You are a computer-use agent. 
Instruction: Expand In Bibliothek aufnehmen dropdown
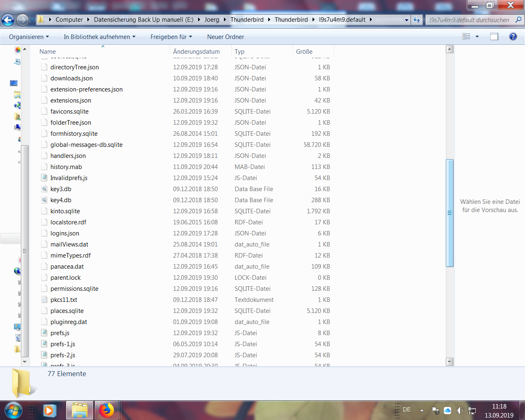click(99, 37)
